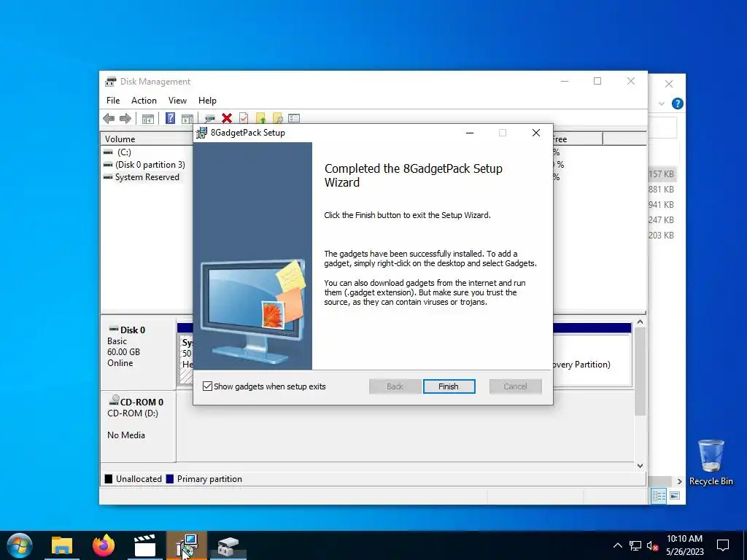The height and width of the screenshot is (560, 747).
Task: Click the taskbar clock showing 10:10 AM
Action: coord(684,545)
